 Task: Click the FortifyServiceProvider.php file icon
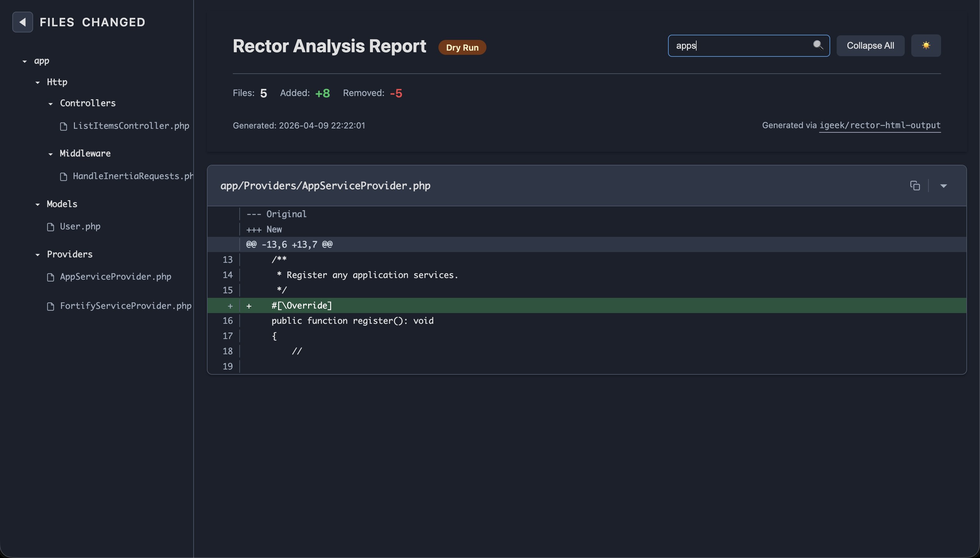(51, 306)
